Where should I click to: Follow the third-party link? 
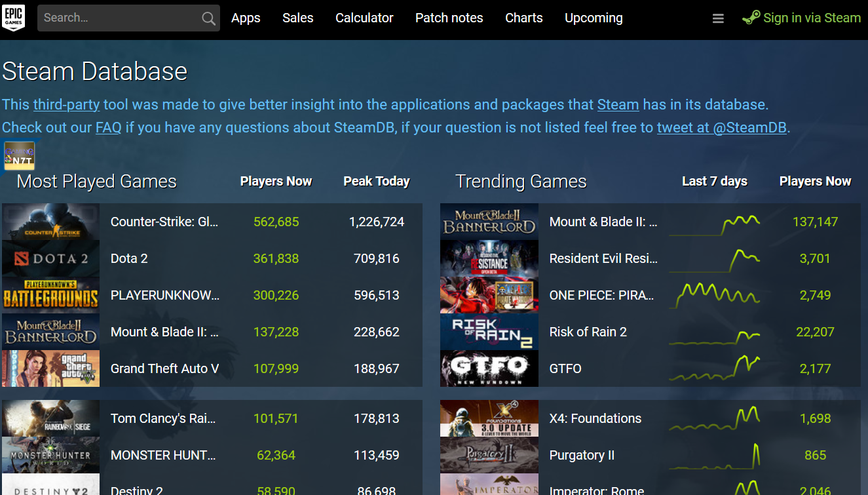point(66,104)
